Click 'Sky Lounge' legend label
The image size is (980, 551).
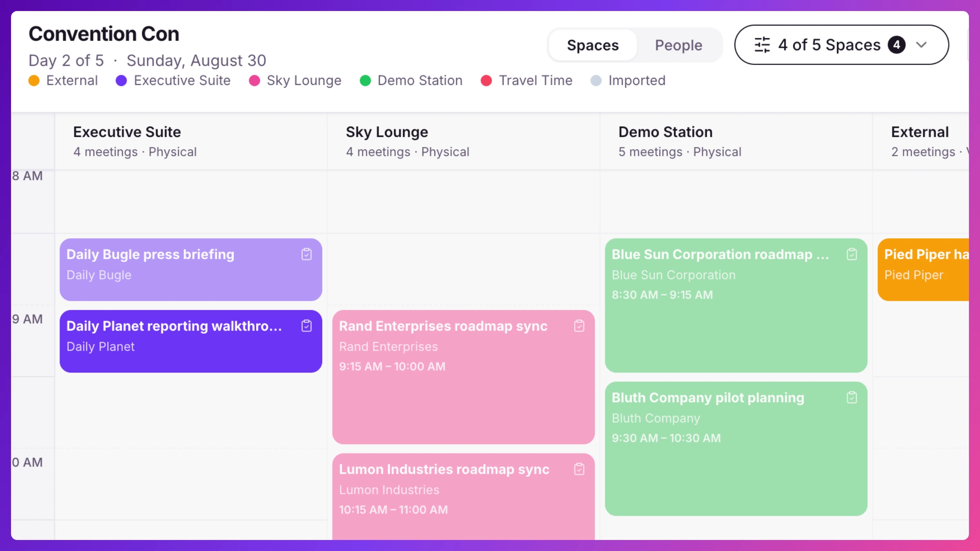tap(304, 80)
